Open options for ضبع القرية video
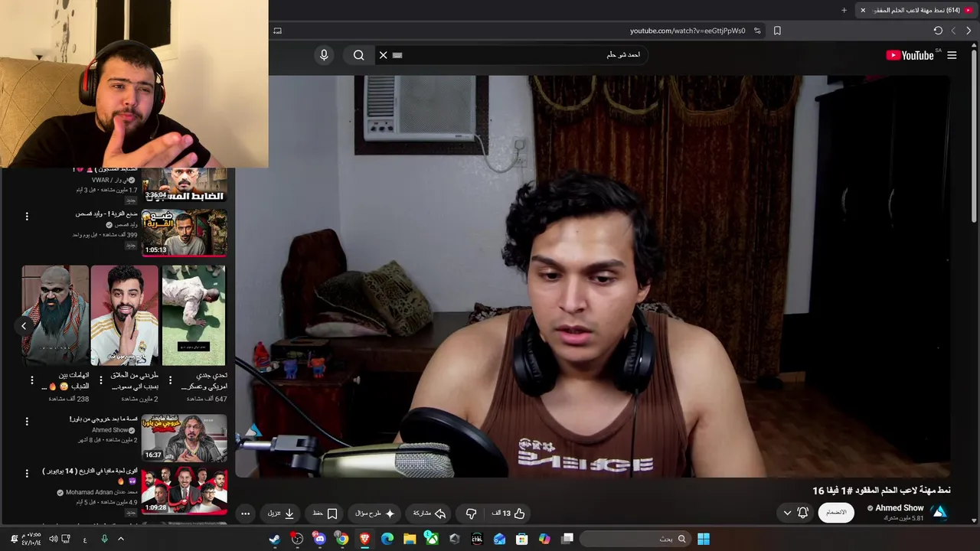Screen dimensions: 980x551 (27, 217)
